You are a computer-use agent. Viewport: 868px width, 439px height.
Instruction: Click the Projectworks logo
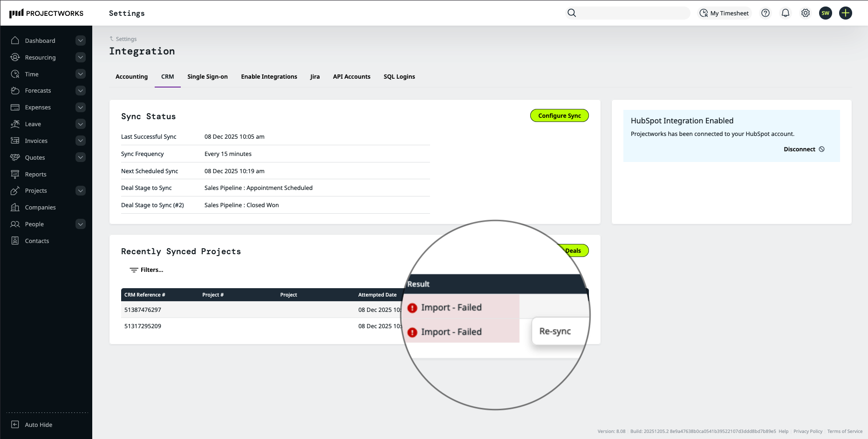[46, 13]
